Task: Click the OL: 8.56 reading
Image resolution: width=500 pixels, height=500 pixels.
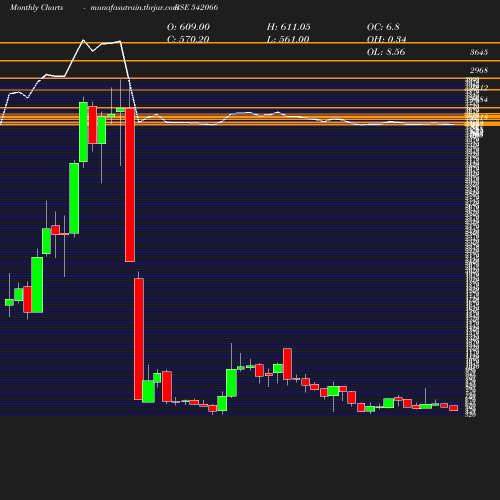Action: [386, 52]
